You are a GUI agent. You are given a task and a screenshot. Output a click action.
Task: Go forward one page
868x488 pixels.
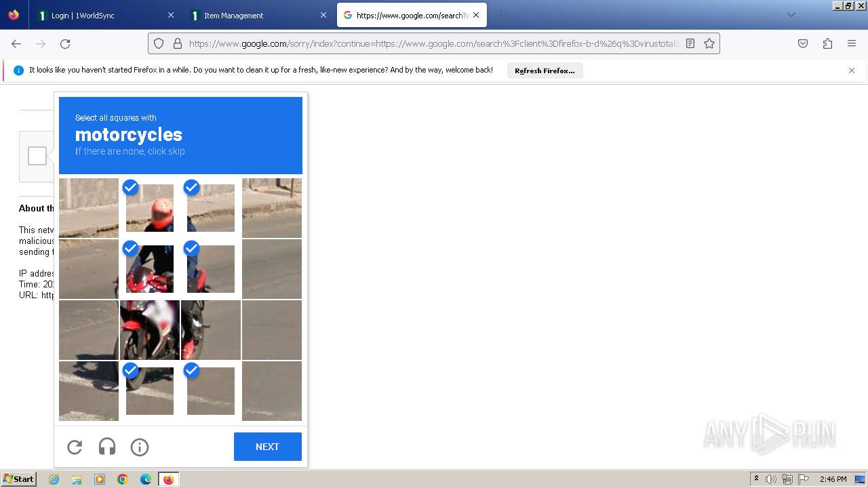(x=41, y=43)
